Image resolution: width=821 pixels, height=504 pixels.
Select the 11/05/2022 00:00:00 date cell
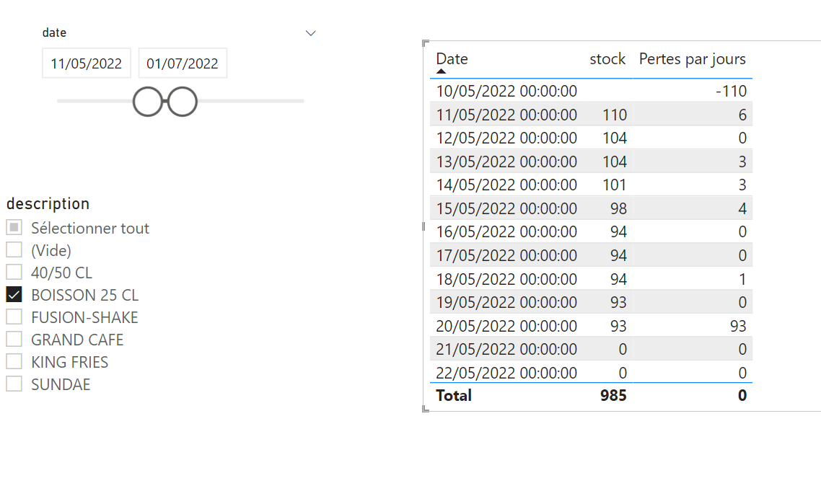[x=506, y=115]
